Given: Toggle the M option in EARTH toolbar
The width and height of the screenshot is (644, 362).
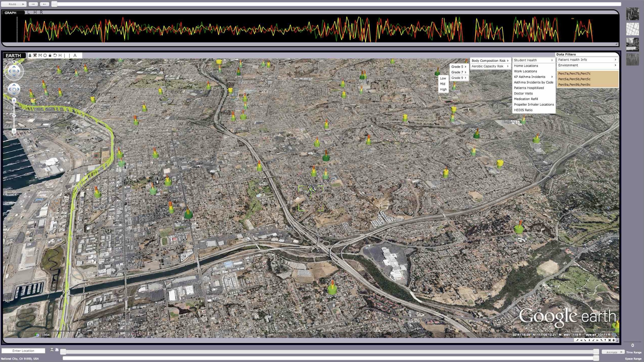Looking at the screenshot, I should (40, 56).
